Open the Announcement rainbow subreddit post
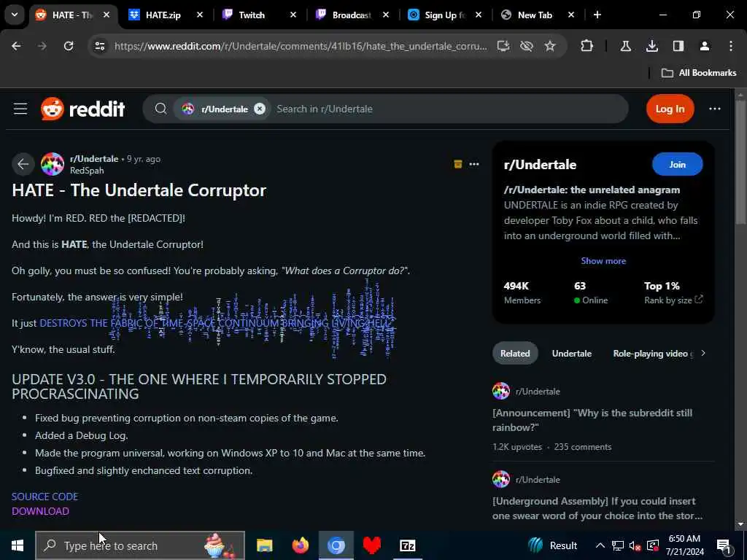This screenshot has width=747, height=560. pyautogui.click(x=592, y=421)
